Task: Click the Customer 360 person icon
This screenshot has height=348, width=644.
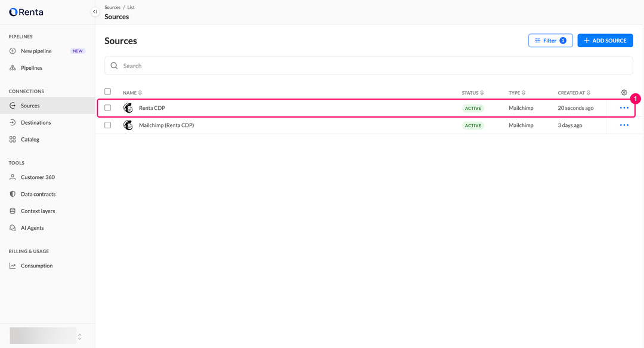Action: pos(13,177)
